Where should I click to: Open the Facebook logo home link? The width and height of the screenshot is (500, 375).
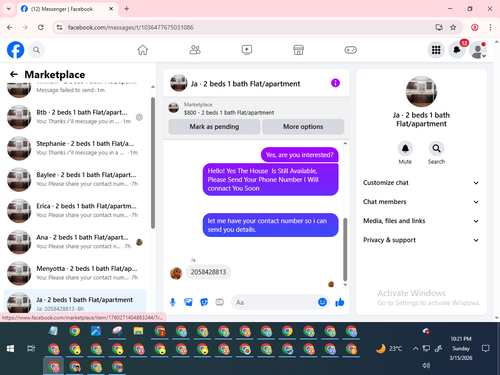(16, 50)
